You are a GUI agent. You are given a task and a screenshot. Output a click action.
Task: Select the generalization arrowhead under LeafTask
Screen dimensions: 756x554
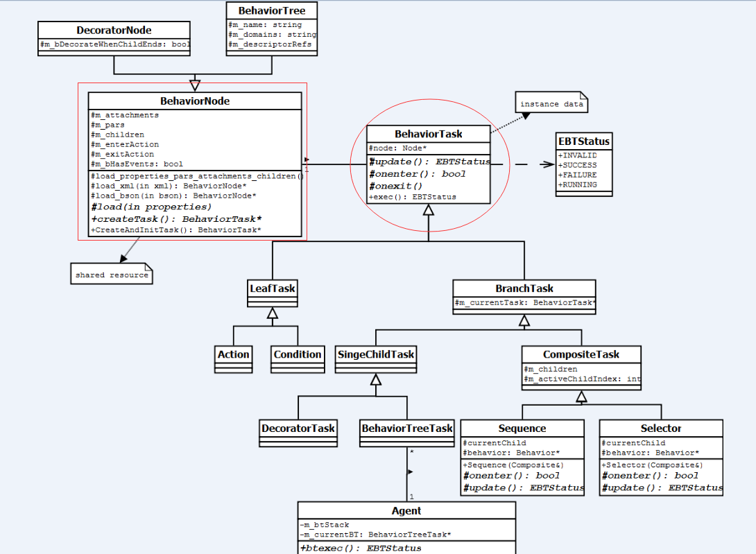(273, 313)
